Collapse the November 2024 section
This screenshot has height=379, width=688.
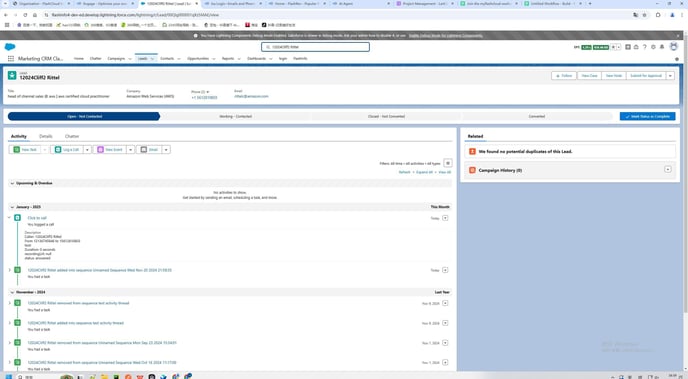12,292
